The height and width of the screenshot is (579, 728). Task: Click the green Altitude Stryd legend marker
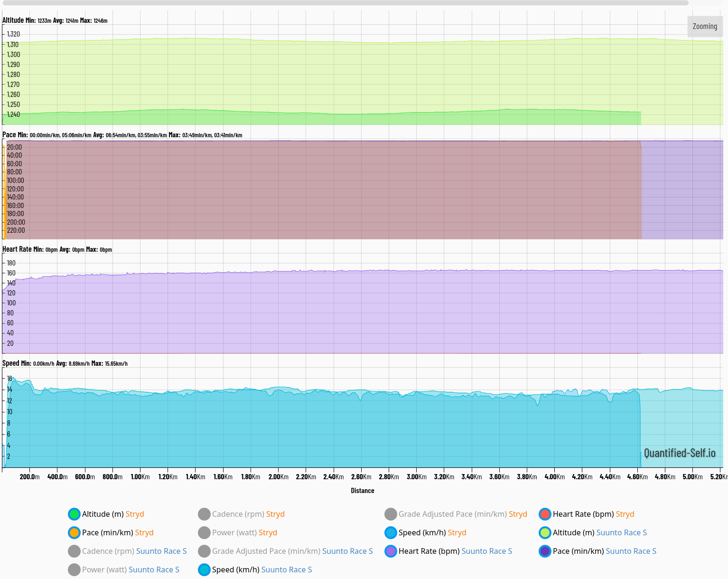coord(74,514)
